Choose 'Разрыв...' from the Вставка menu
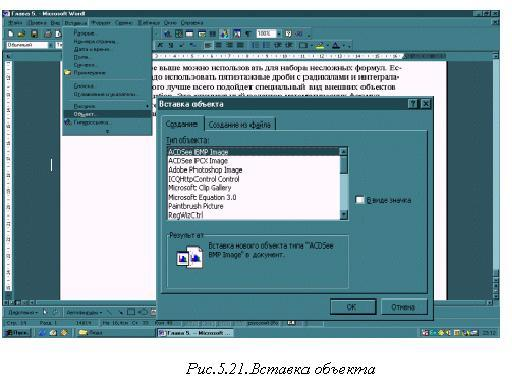This screenshot has height=384, width=512. (x=107, y=33)
